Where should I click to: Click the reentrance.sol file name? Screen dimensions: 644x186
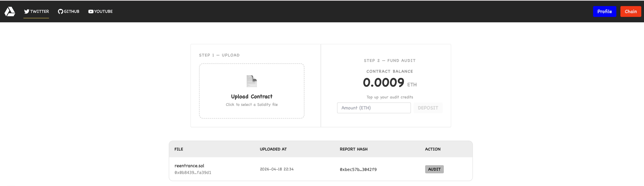tap(189, 166)
